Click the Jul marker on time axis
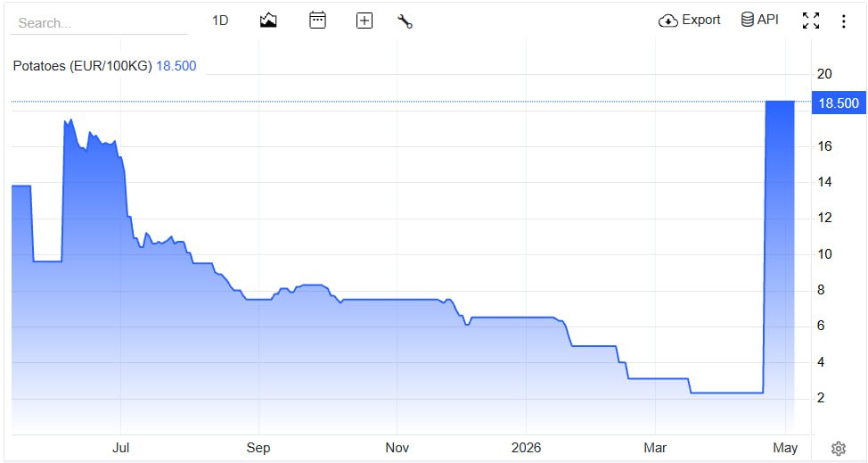Viewport: 868px width, 463px height. tap(120, 448)
